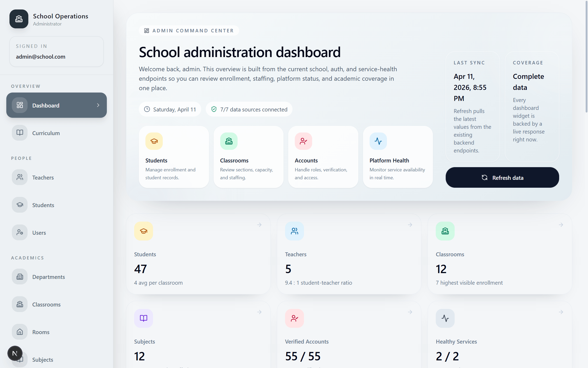Click 'School administration dashboard' heading
This screenshot has width=588, height=368.
click(240, 52)
